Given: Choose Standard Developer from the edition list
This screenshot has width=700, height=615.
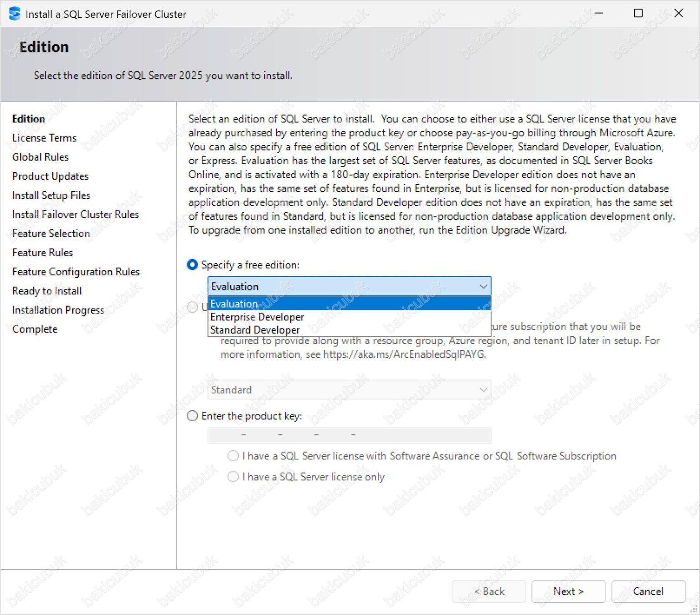Looking at the screenshot, I should tap(255, 330).
